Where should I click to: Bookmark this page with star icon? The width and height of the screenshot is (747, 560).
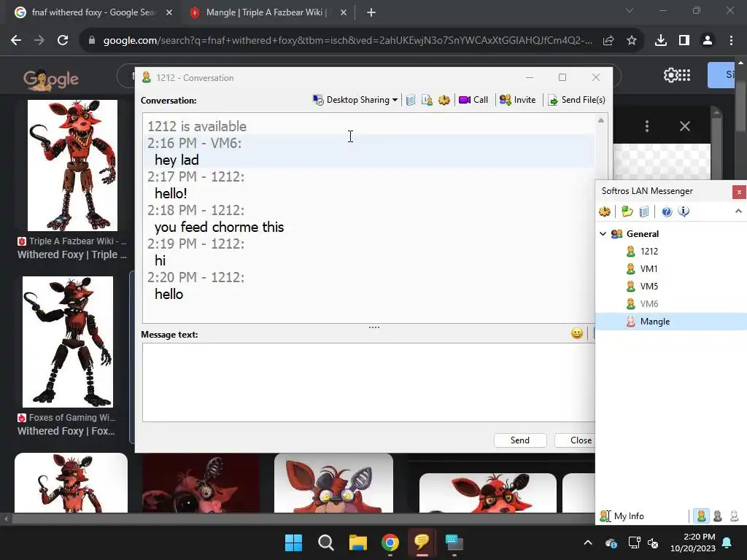pos(631,41)
